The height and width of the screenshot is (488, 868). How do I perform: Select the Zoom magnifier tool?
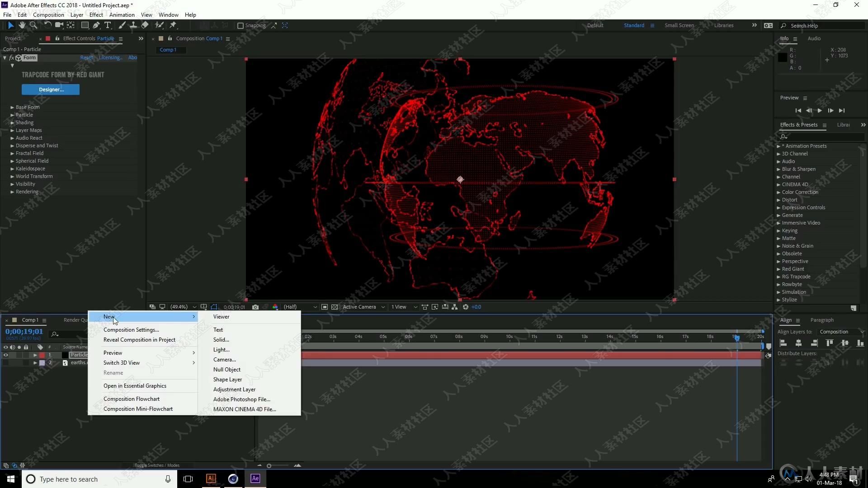coord(33,25)
